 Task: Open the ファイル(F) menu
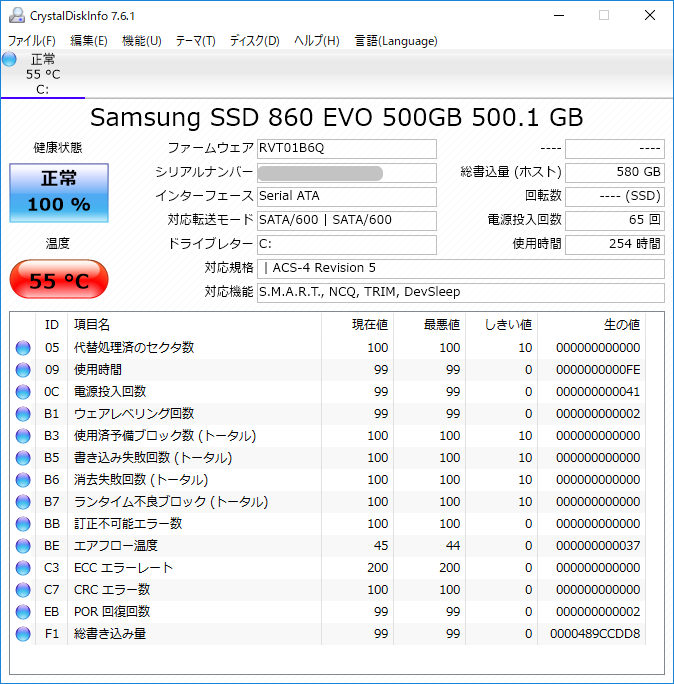point(32,41)
